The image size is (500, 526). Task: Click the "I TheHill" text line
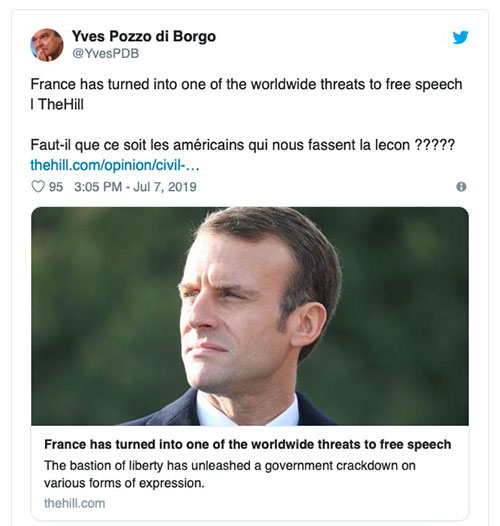coord(57,104)
